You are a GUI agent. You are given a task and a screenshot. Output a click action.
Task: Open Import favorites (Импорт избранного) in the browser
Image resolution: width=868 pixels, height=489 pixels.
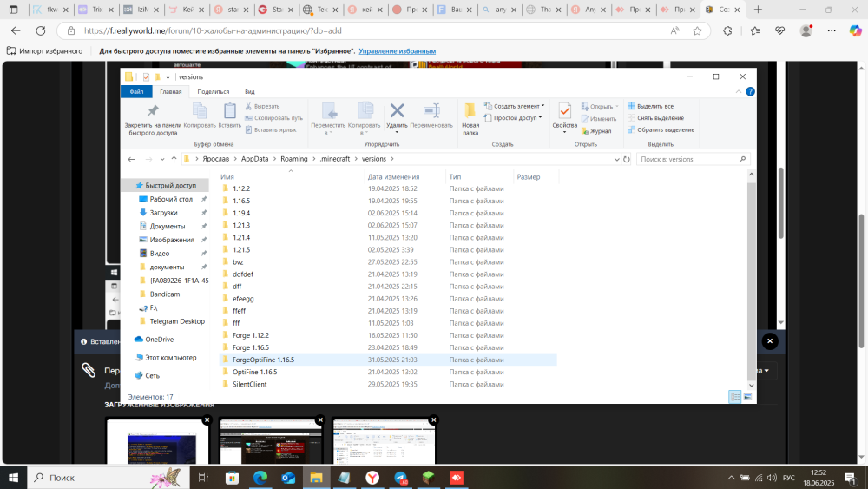44,51
